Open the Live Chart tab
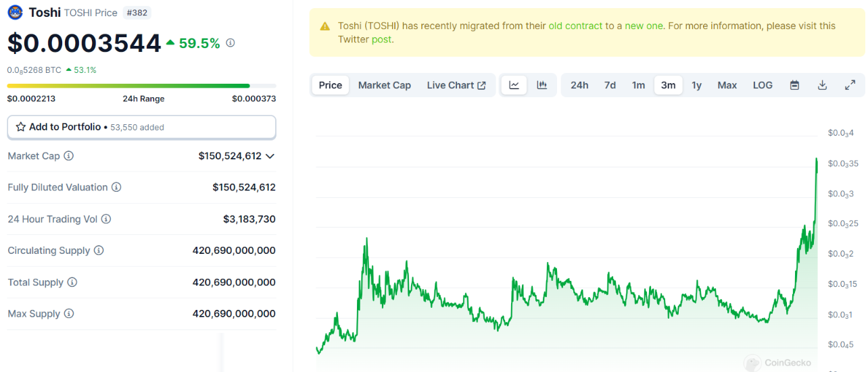 [x=456, y=85]
